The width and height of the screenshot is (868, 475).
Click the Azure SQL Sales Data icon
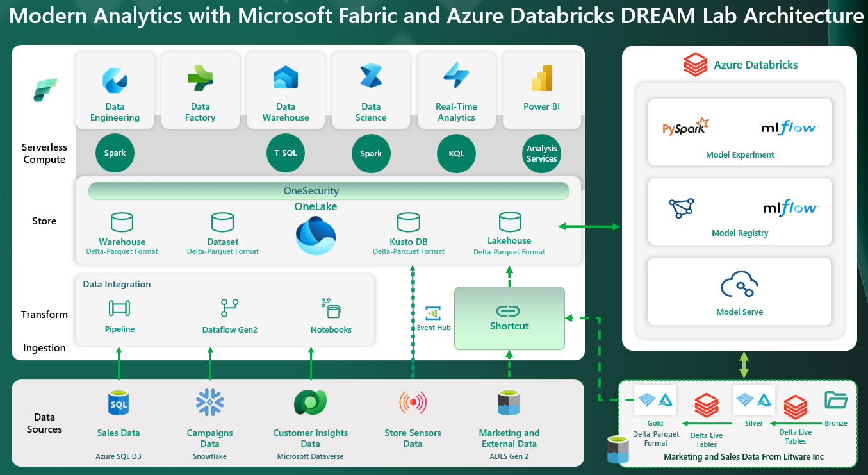tap(119, 404)
